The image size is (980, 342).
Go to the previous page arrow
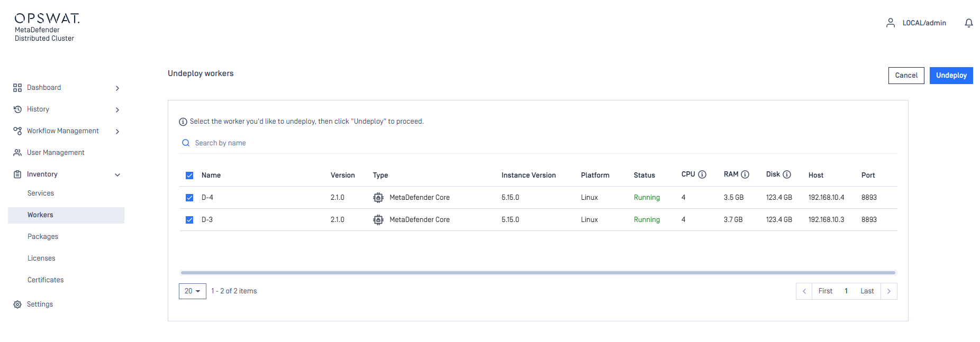pos(804,291)
